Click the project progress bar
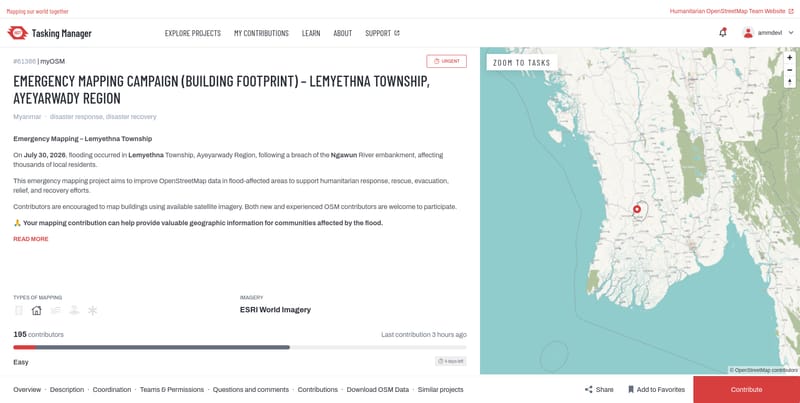The height and width of the screenshot is (403, 800). [240, 347]
